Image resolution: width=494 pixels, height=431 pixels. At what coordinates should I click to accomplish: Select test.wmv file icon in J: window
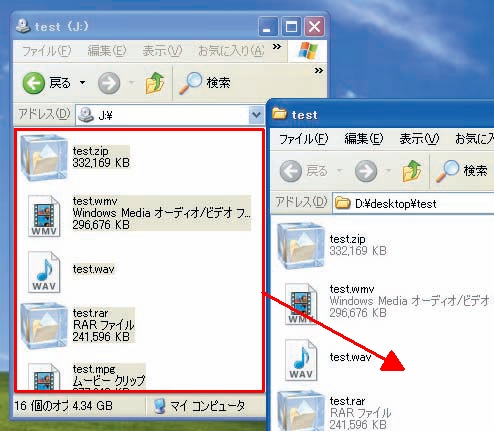click(x=44, y=216)
